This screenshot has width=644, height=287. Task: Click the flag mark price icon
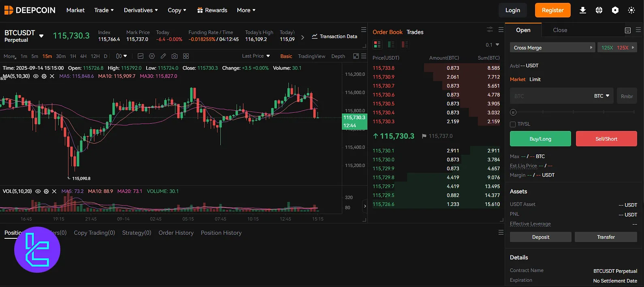[x=424, y=136]
